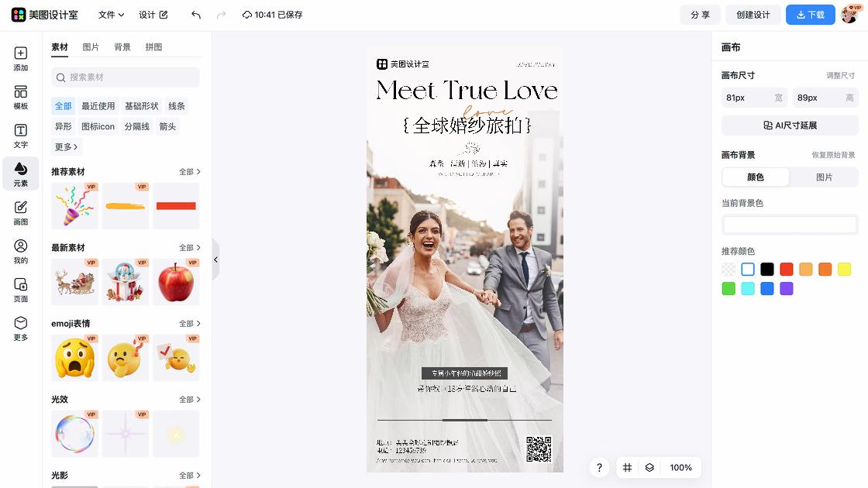
Task: Select the 文字 text tool
Action: point(21,136)
